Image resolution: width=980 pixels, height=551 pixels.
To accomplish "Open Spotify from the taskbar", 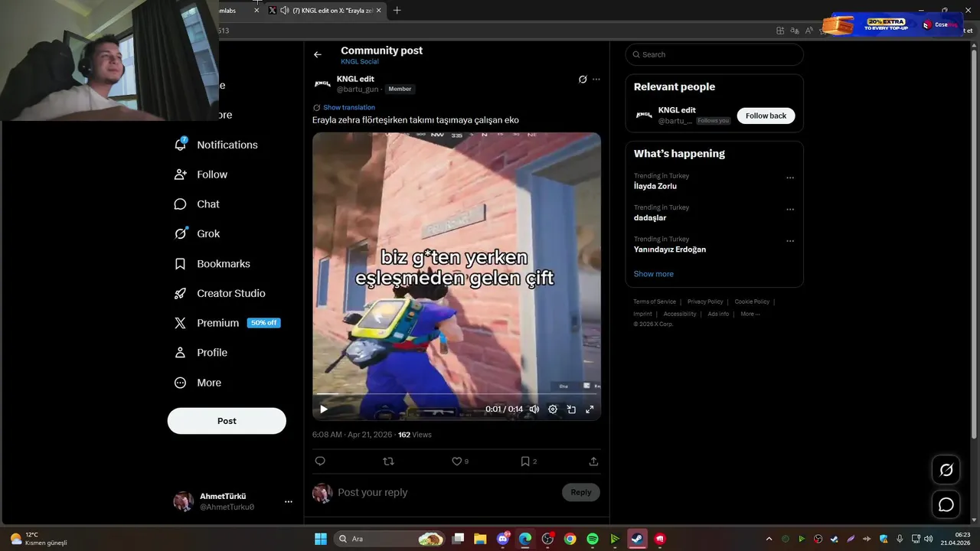I will coord(593,539).
